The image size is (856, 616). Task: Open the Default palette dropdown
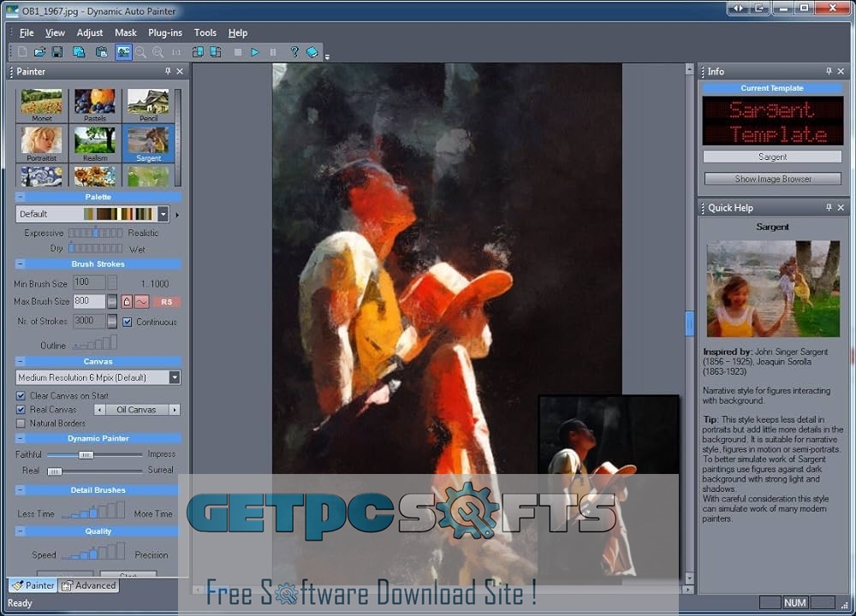(x=163, y=214)
